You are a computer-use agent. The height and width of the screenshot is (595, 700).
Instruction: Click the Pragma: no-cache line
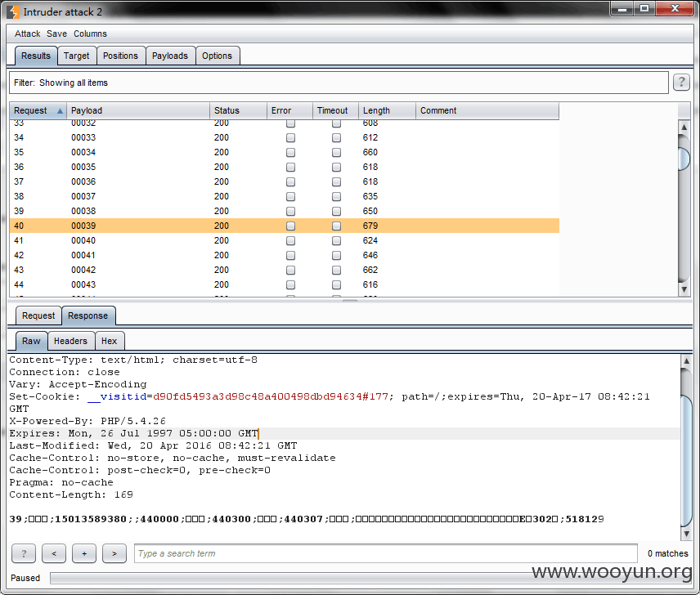click(61, 482)
